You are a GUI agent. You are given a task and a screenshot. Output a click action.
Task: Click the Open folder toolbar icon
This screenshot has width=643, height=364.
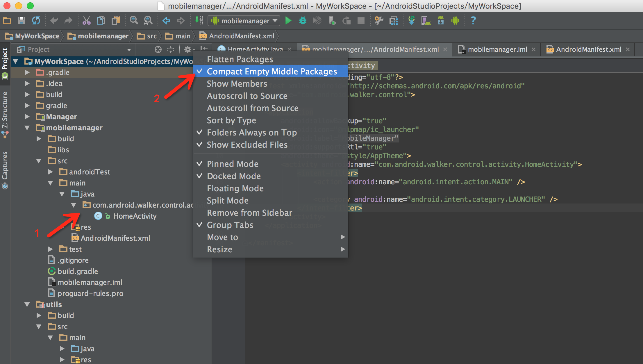click(x=7, y=21)
